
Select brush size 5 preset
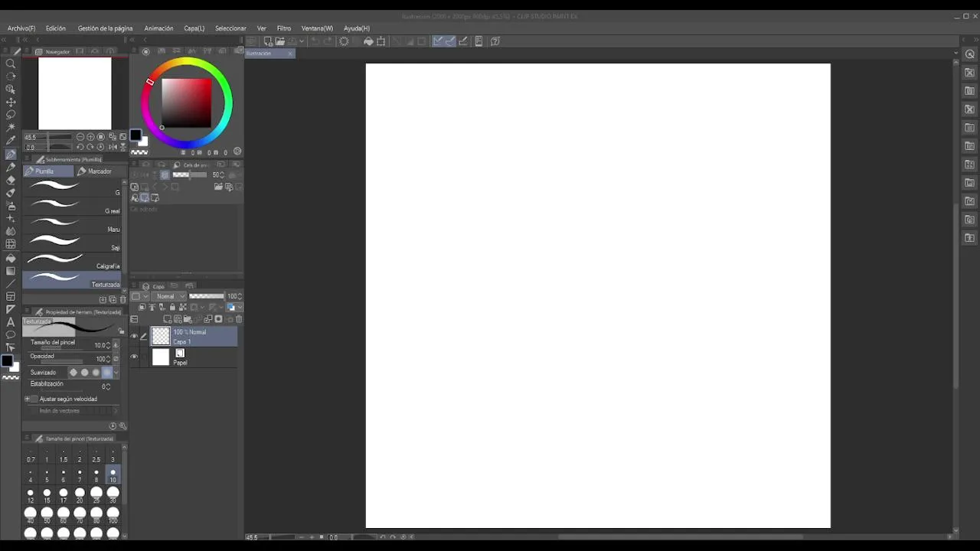[x=47, y=476]
